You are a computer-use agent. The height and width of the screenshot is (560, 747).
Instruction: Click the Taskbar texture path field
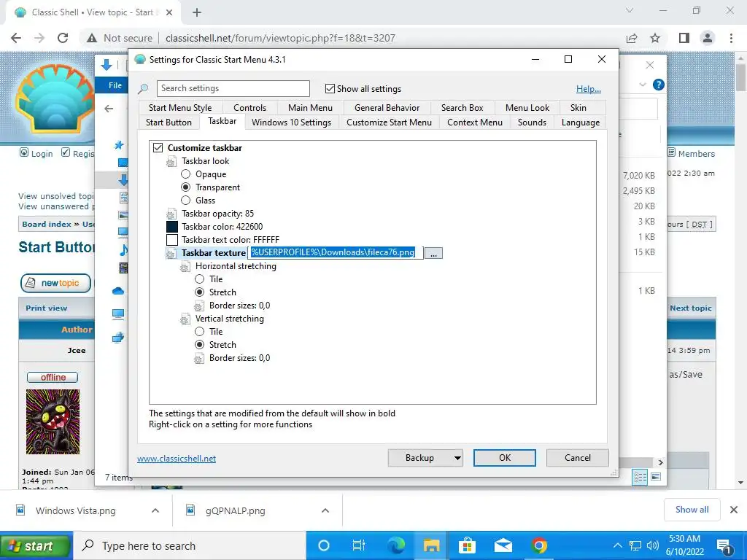336,253
